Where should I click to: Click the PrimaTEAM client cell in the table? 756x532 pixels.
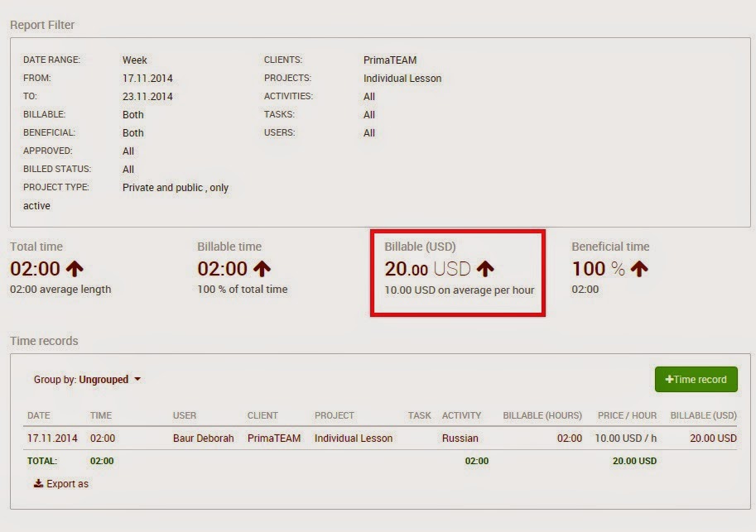tap(274, 438)
